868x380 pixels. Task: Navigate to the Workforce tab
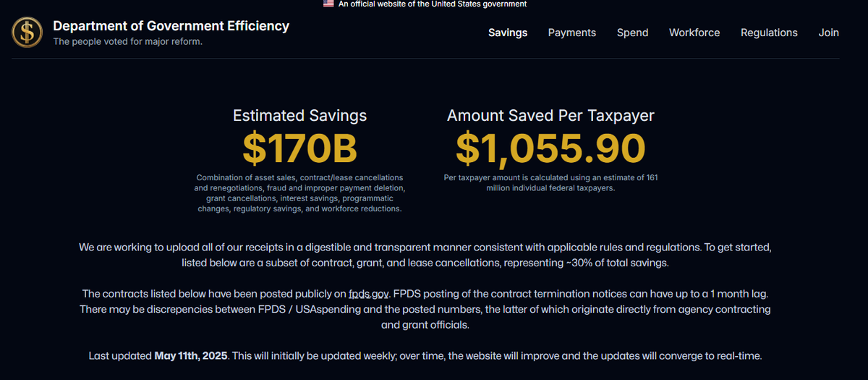(x=694, y=33)
